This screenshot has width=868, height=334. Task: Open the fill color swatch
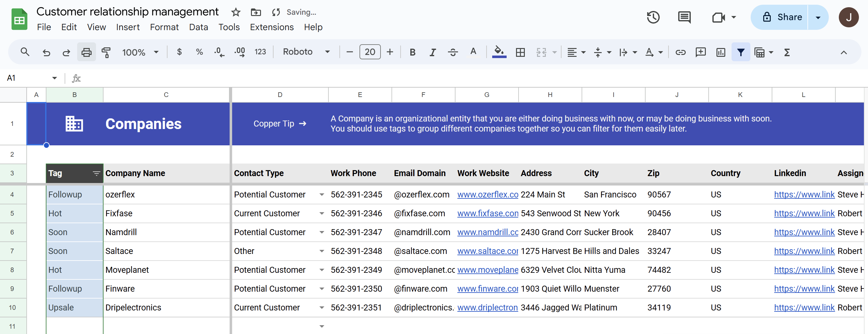click(x=499, y=52)
